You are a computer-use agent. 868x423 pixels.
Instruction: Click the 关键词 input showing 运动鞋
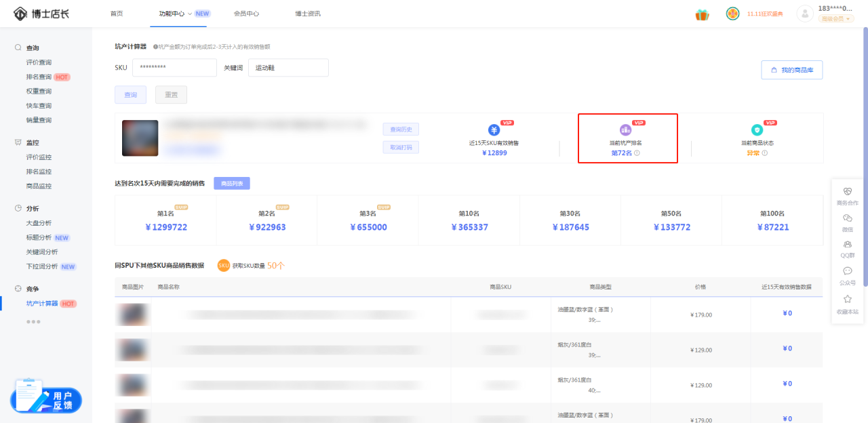pos(288,67)
